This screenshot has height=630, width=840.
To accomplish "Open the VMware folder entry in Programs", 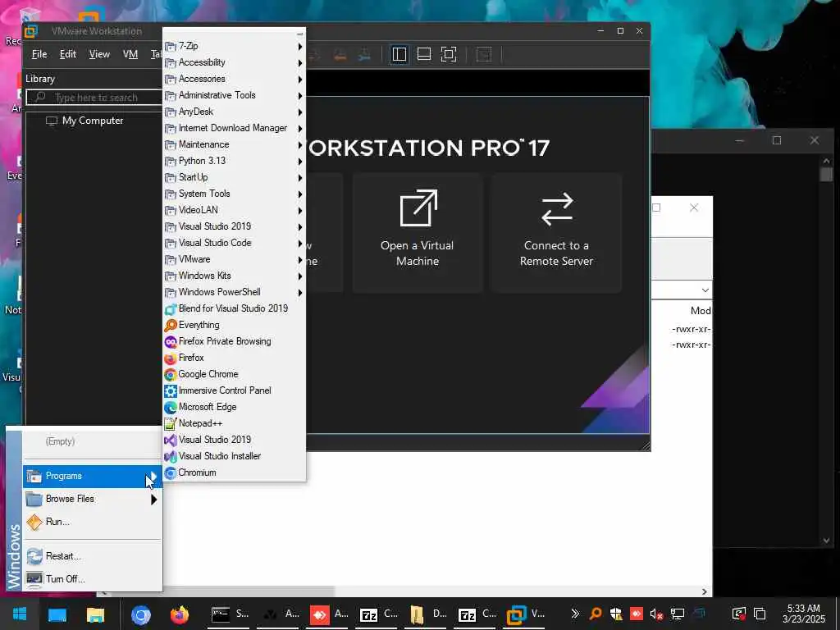I will [234, 259].
